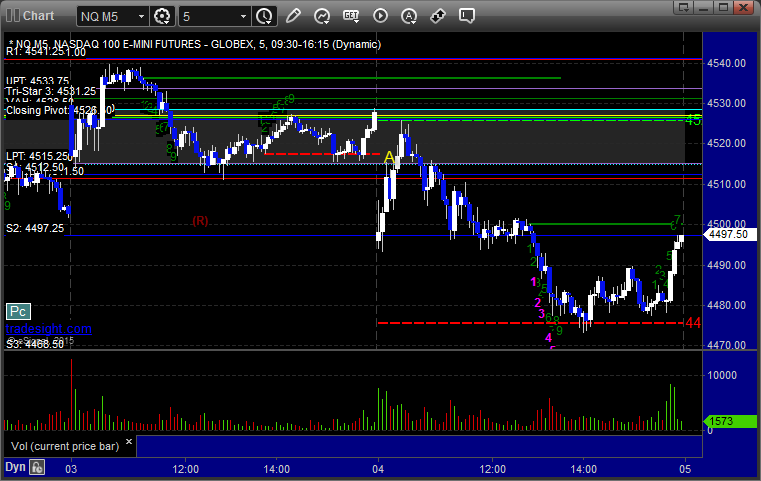Click the Tri-Star 3: 4531.25 label
The height and width of the screenshot is (481, 761).
point(51,91)
